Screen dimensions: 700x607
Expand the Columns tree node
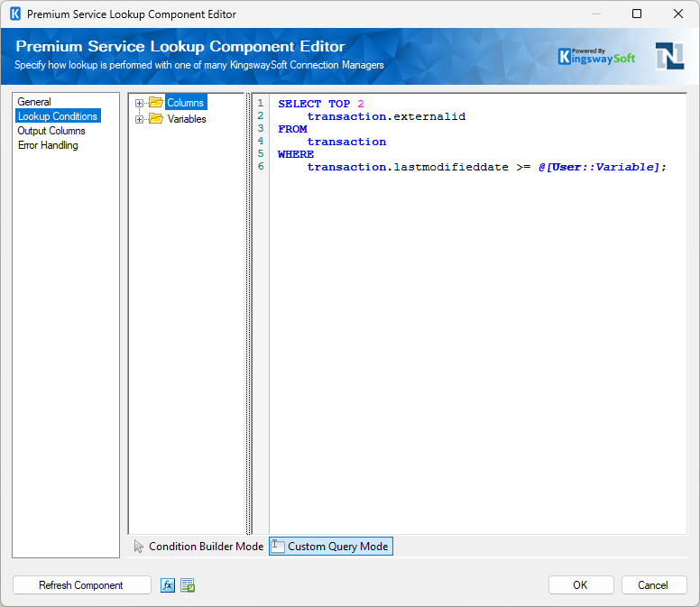tap(139, 103)
